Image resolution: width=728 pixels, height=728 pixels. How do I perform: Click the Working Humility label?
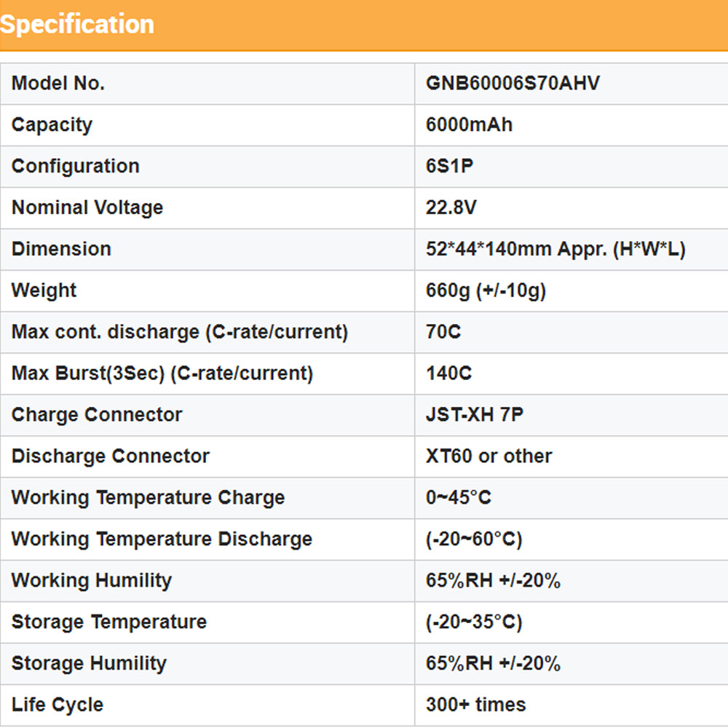click(92, 581)
